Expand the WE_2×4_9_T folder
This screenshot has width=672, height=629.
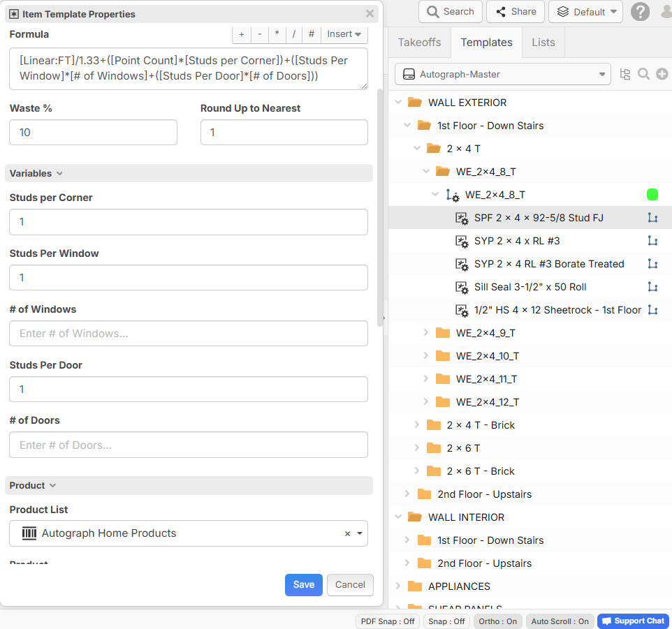[x=426, y=333]
